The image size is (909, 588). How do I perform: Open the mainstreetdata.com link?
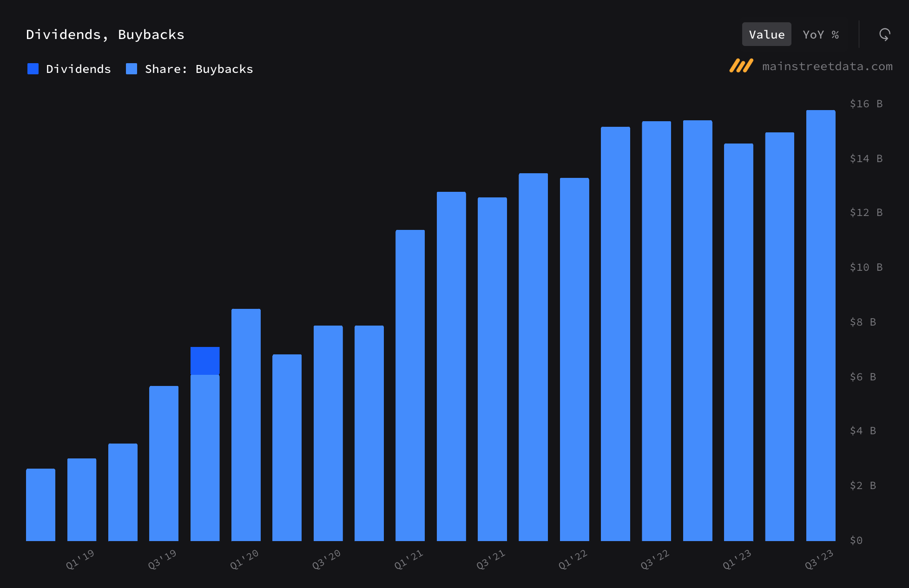(x=827, y=66)
